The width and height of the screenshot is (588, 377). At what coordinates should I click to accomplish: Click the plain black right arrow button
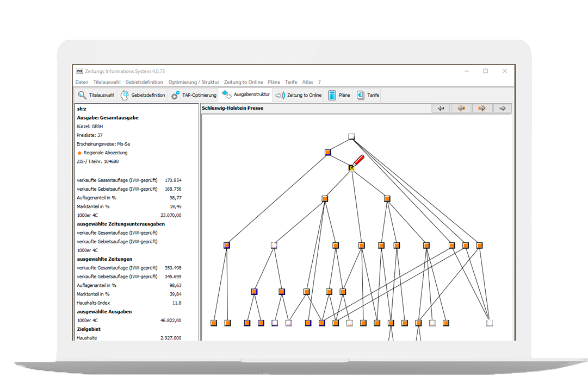click(502, 109)
